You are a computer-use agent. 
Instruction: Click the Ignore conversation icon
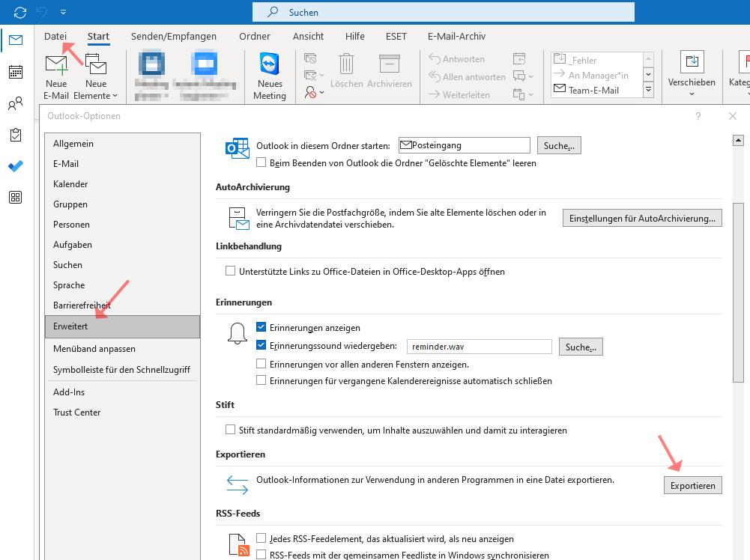[310, 59]
